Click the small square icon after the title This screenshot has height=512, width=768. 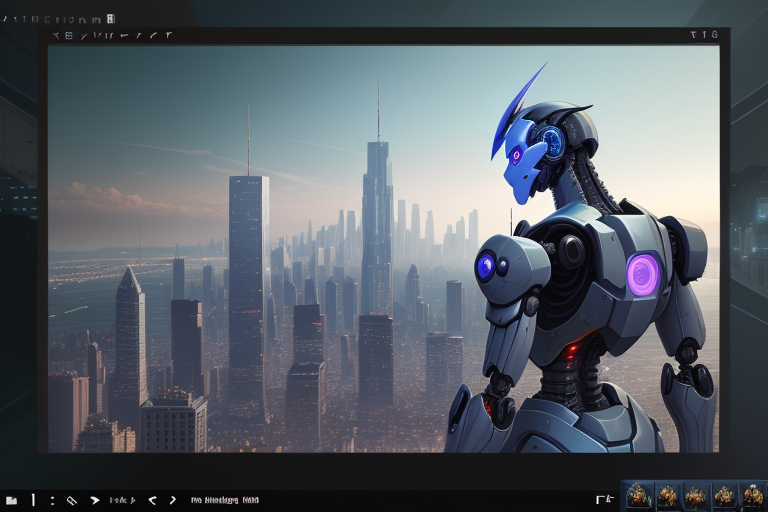tap(110, 18)
